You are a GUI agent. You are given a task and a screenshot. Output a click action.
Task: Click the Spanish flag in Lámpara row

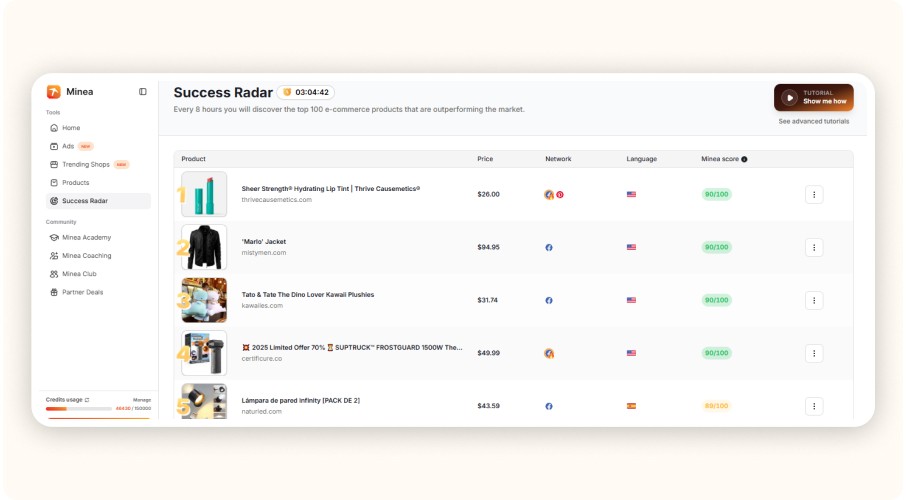coord(631,406)
